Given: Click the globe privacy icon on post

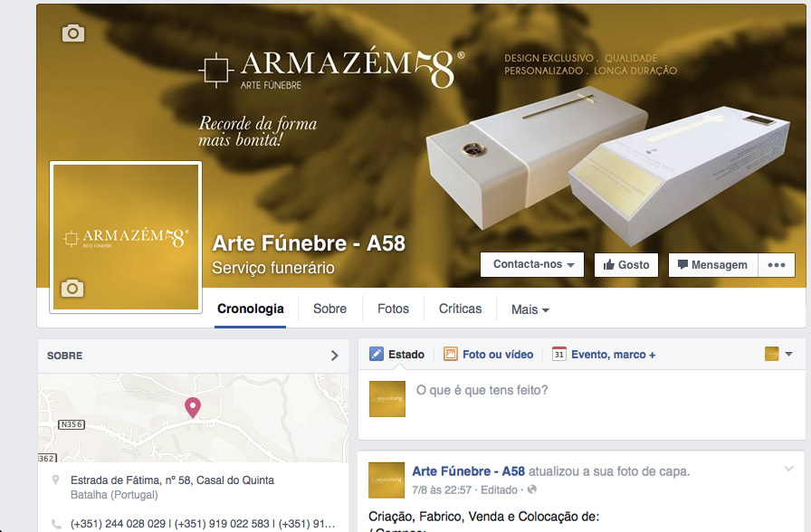Looking at the screenshot, I should (x=531, y=489).
